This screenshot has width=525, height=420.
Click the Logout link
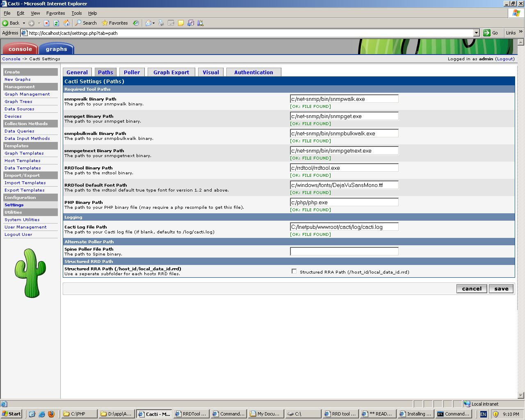tap(505, 59)
